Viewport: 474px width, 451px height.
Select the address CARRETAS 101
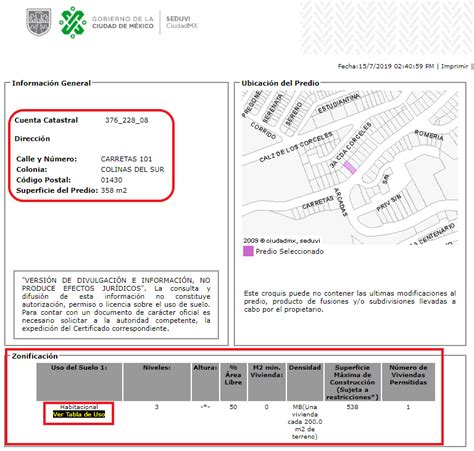(126, 159)
